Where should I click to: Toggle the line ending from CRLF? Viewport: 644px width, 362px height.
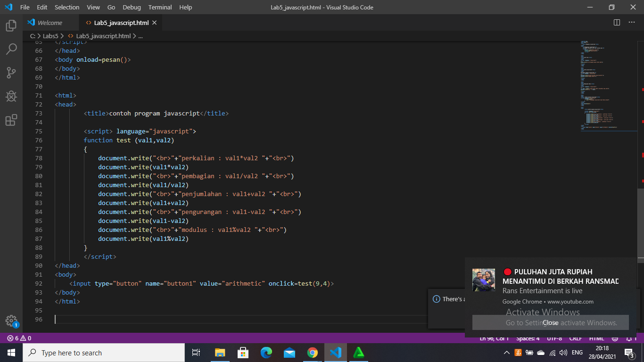pos(576,338)
